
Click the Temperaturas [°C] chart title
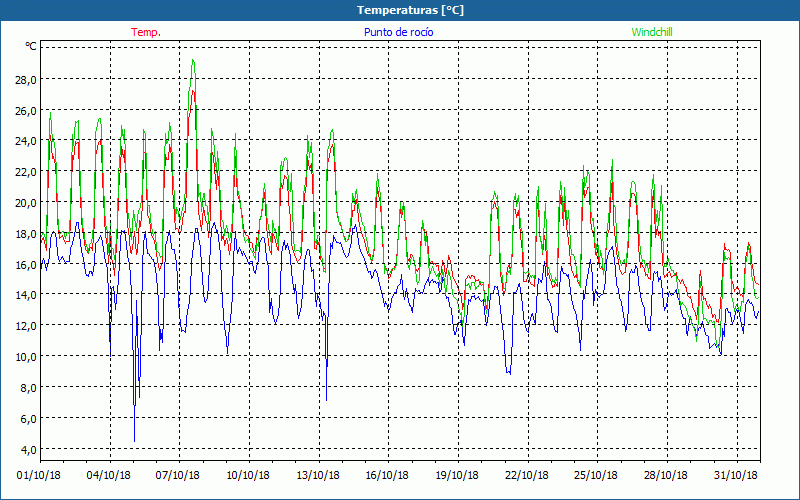(x=410, y=10)
